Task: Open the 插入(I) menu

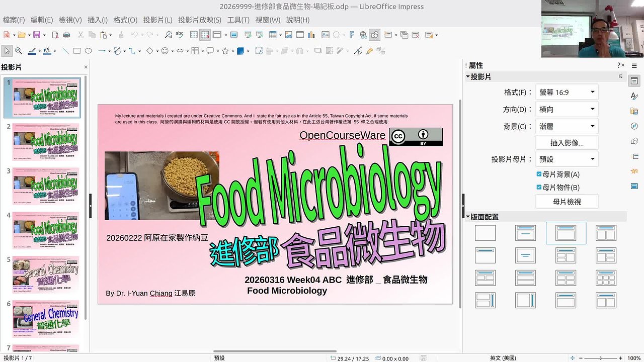Action: pos(98,20)
